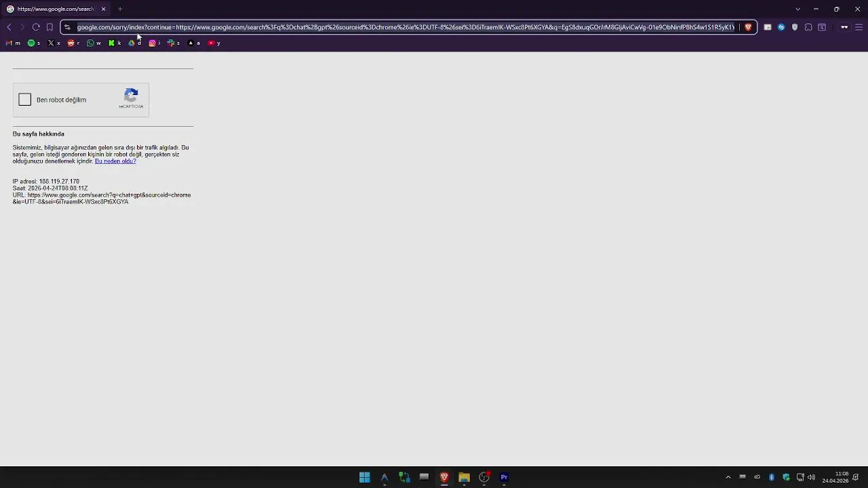Image resolution: width=868 pixels, height=488 pixels.
Task: Open site settings icon in address bar
Action: pos(67,27)
